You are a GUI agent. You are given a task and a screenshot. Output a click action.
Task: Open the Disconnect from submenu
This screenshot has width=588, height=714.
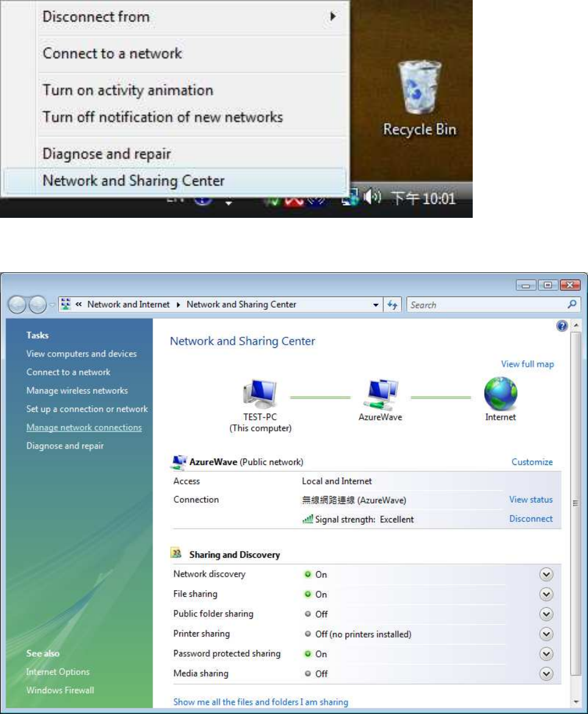click(175, 17)
